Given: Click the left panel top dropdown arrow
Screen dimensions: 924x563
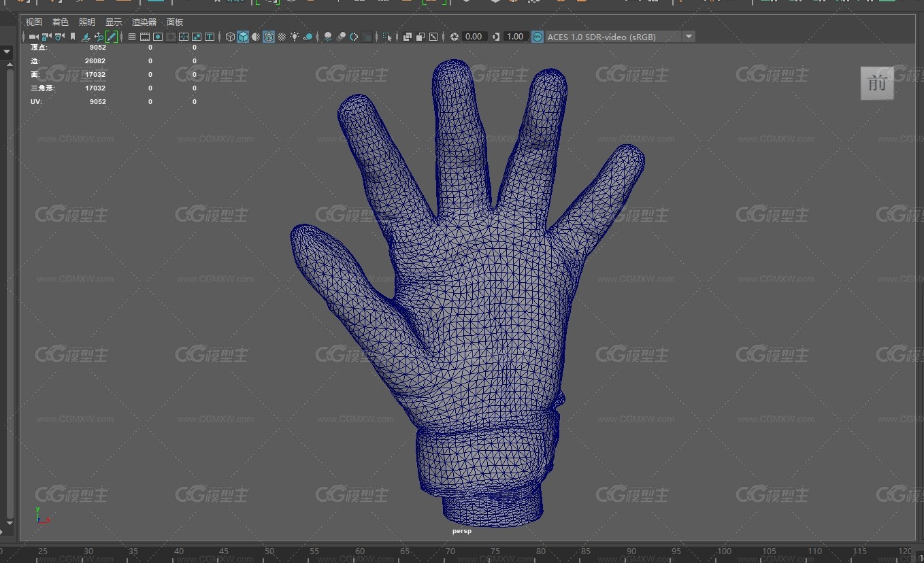Looking at the screenshot, I should (x=7, y=52).
